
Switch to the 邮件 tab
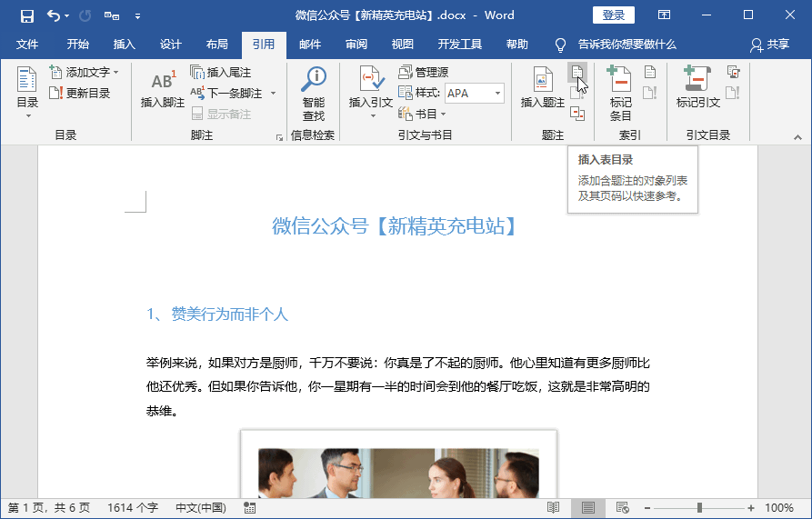point(310,45)
